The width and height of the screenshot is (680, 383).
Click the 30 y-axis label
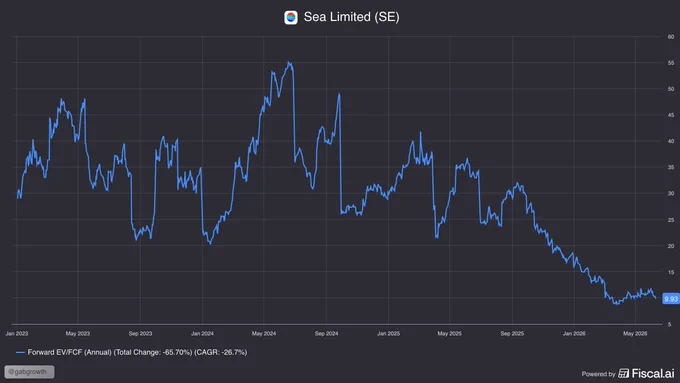[670, 193]
